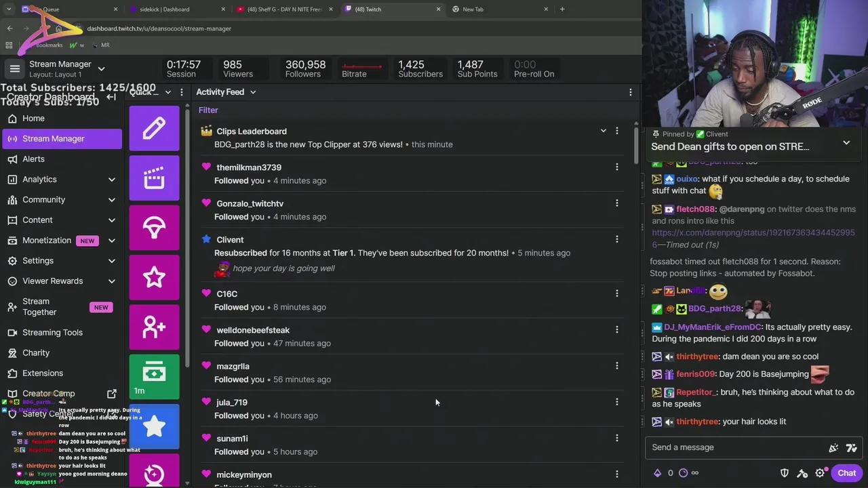Viewport: 868px width, 488px height.
Task: Open the Quick Actions dropdown
Action: [x=167, y=92]
